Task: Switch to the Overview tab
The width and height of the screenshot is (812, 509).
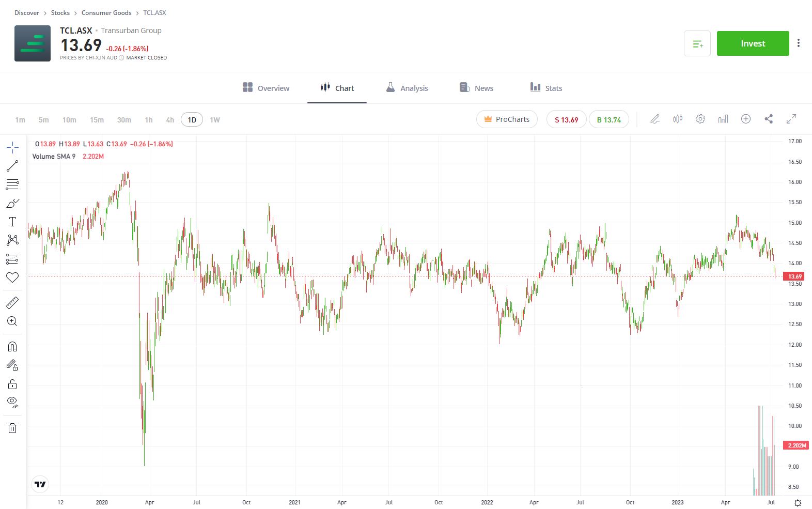Action: click(x=266, y=88)
